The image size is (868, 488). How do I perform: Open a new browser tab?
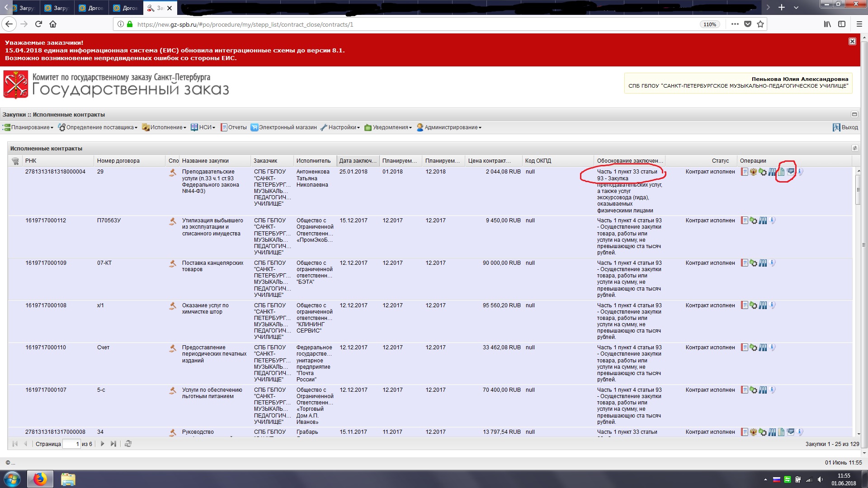(782, 8)
